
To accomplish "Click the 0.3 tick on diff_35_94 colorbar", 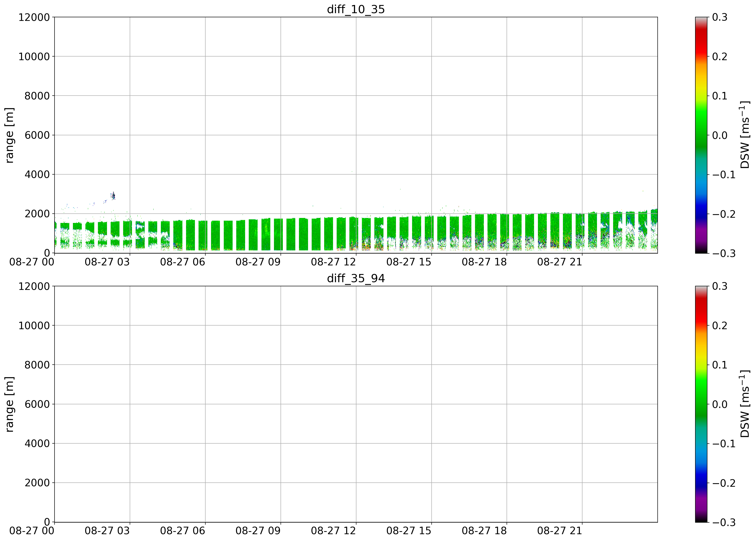I will click(720, 287).
